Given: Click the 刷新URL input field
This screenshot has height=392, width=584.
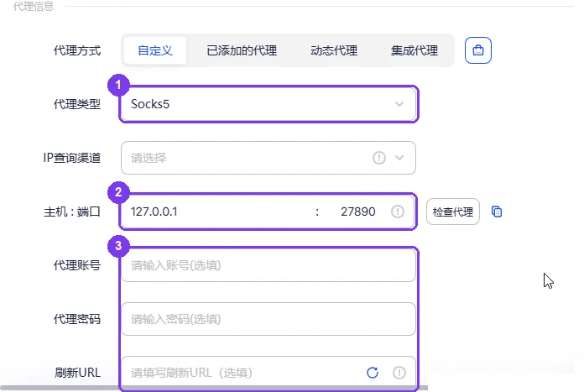Looking at the screenshot, I should tap(269, 373).
